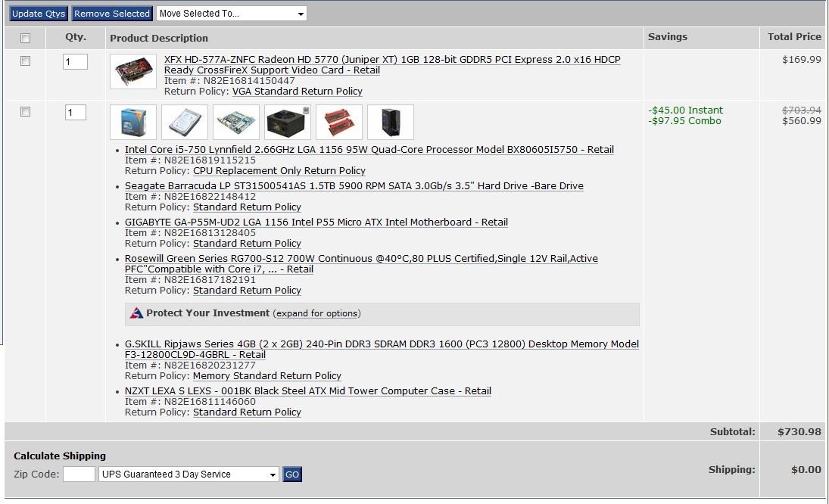The image size is (829, 504).
Task: Click the struck-through $703.94 price
Action: click(802, 110)
